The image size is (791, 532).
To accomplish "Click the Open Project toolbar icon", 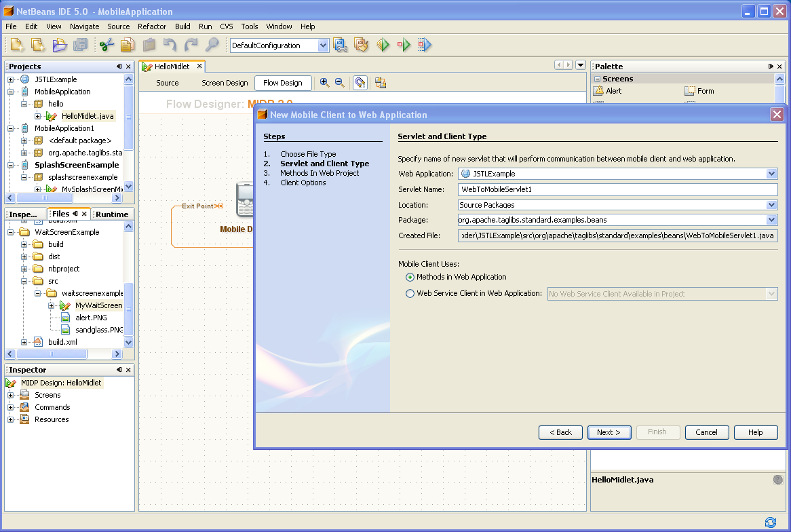I will 60,45.
